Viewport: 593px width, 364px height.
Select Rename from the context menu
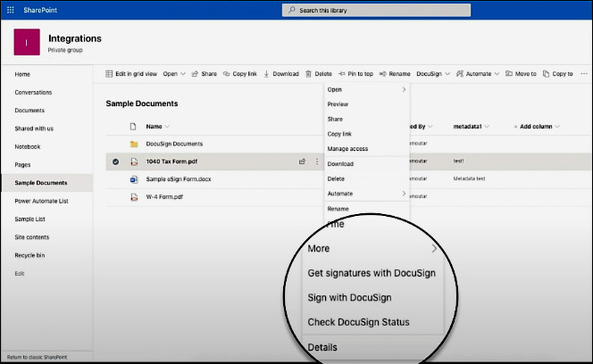pyautogui.click(x=338, y=209)
